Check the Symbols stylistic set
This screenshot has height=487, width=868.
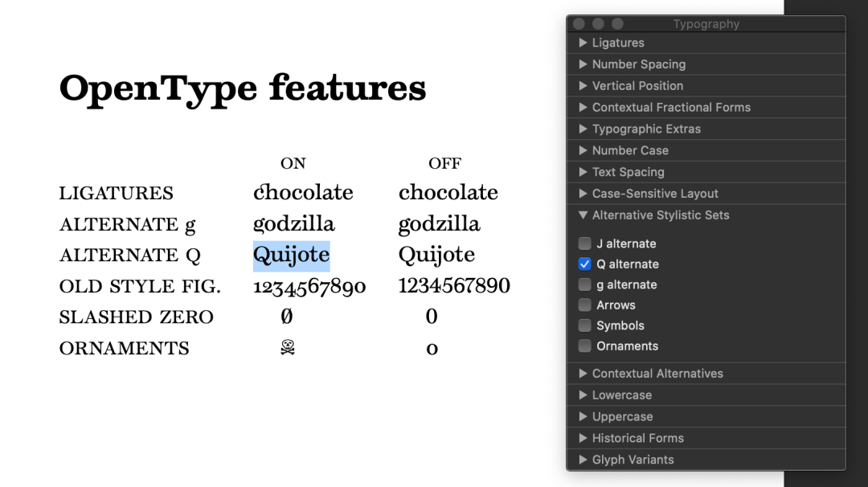click(585, 325)
